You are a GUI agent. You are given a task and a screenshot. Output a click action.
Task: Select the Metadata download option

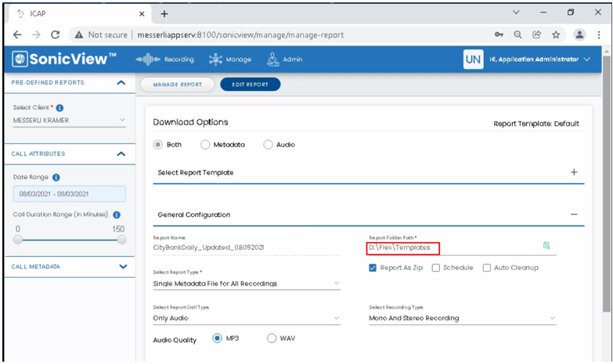click(205, 145)
